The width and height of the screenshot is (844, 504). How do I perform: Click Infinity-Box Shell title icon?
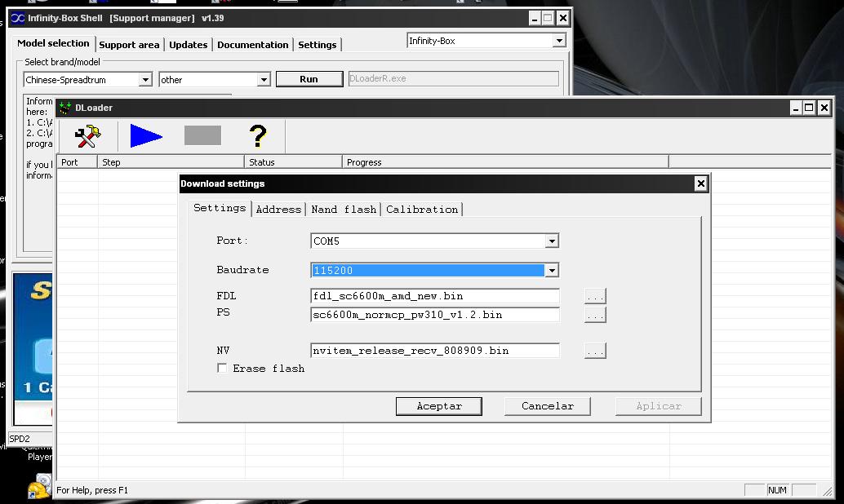(x=18, y=18)
